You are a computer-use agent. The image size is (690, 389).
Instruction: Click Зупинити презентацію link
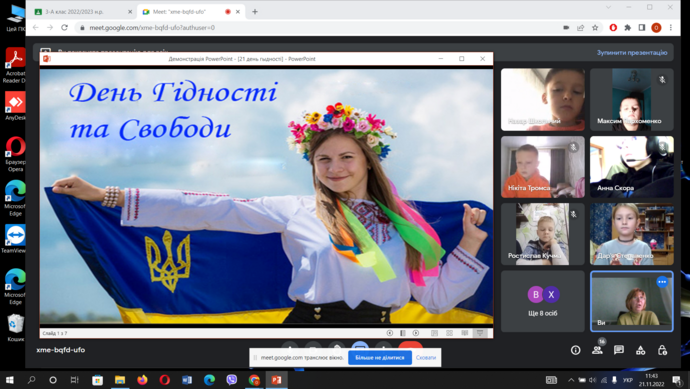632,52
